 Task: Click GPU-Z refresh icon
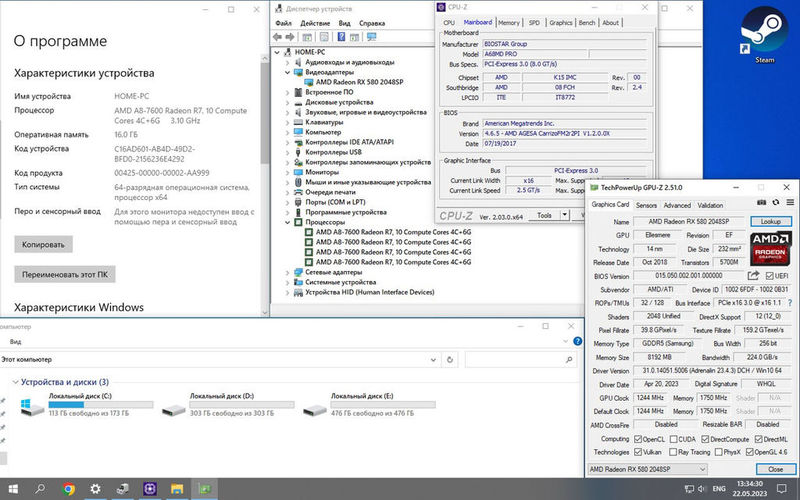coord(776,203)
